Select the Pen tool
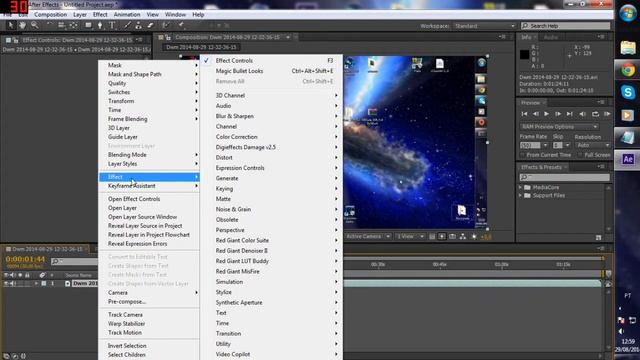The image size is (640, 360). (x=100, y=25)
